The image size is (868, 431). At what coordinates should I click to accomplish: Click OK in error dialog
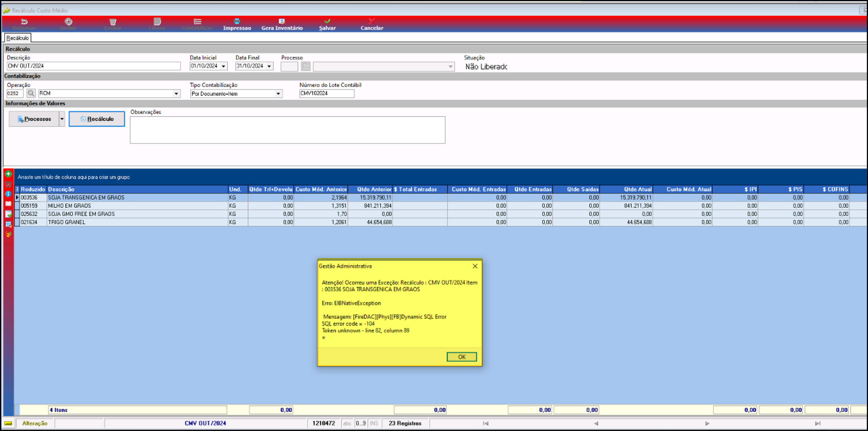point(462,357)
